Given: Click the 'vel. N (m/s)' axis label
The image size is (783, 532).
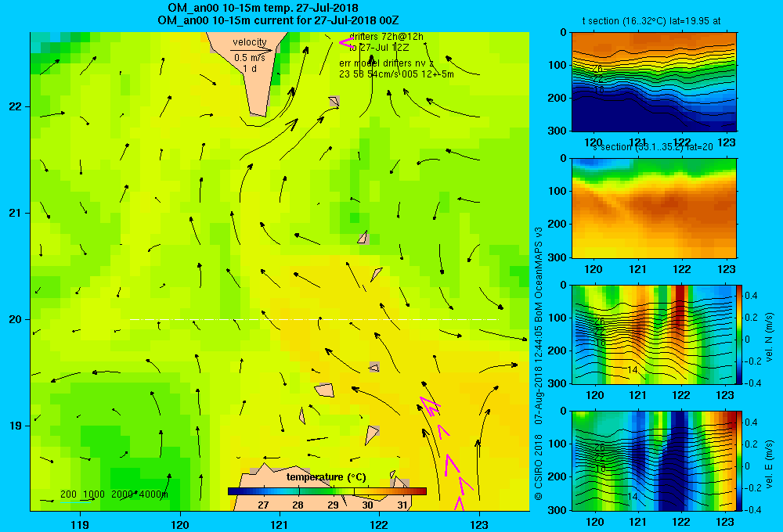Looking at the screenshot, I should point(770,337).
